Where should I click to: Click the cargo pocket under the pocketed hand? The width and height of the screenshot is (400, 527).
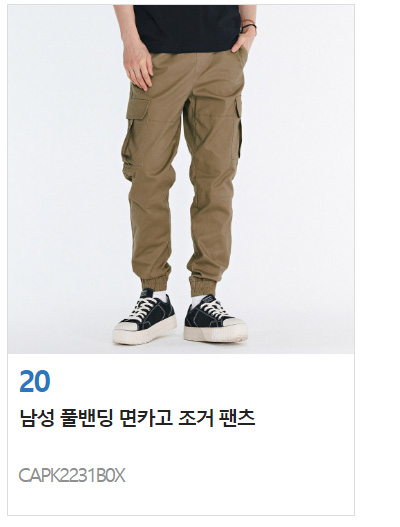[238, 127]
